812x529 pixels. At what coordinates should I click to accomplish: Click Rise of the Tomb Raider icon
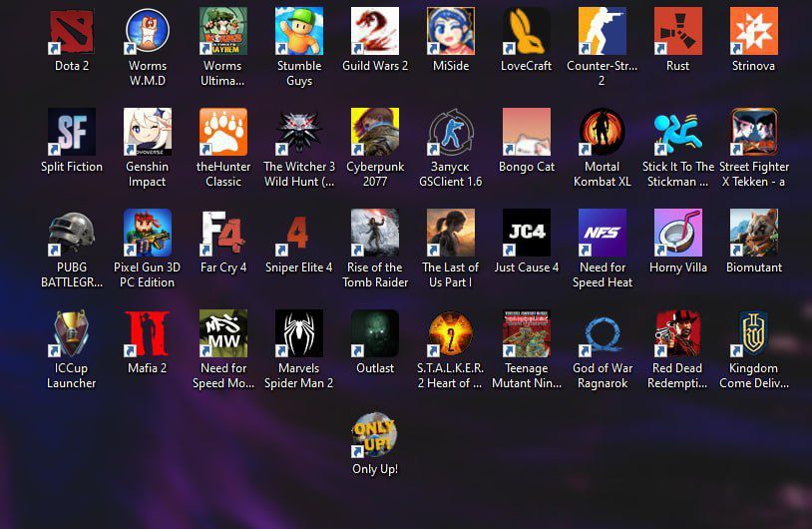pyautogui.click(x=375, y=233)
